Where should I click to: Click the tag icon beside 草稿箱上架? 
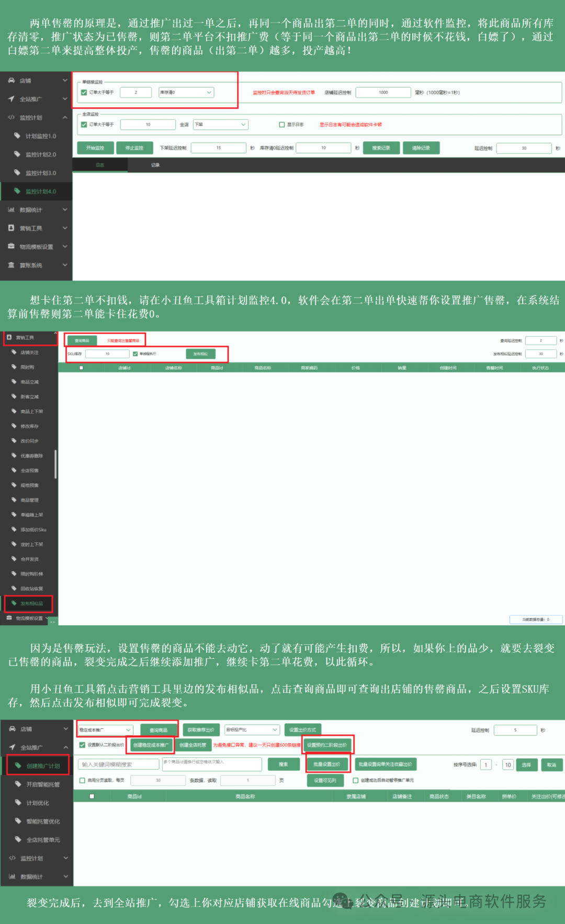14,515
